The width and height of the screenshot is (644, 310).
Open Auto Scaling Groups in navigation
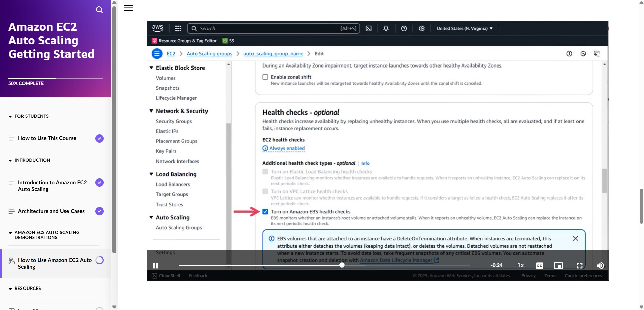[179, 228]
